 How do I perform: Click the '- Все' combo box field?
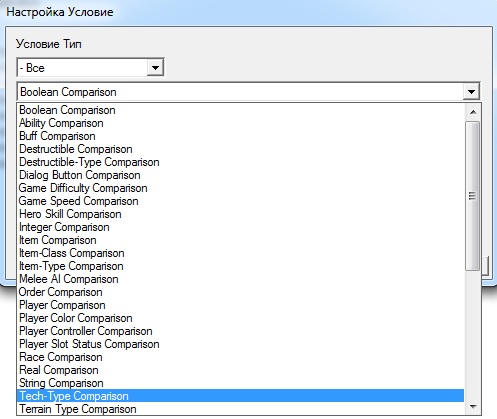[x=90, y=68]
